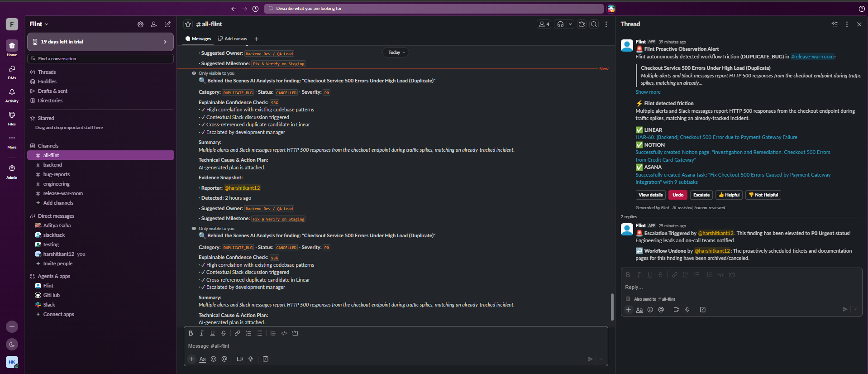Go back using the history back arrow
This screenshot has height=374, width=868.
click(x=234, y=9)
